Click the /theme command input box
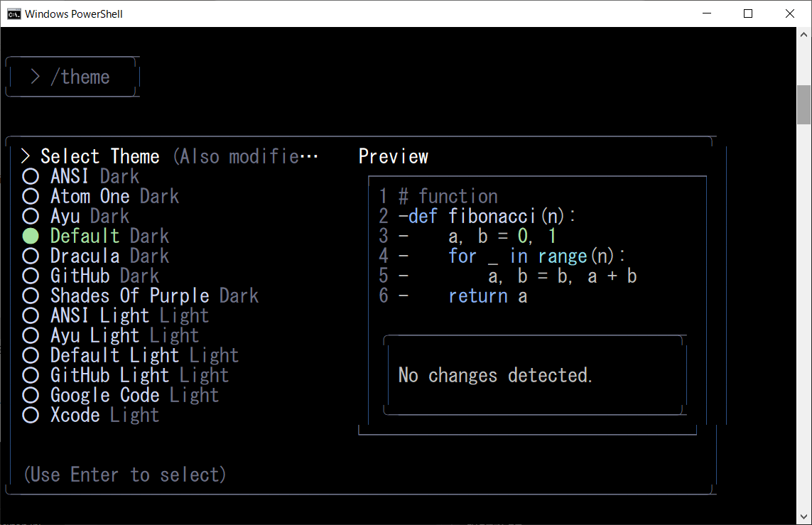The image size is (812, 525). 72,77
